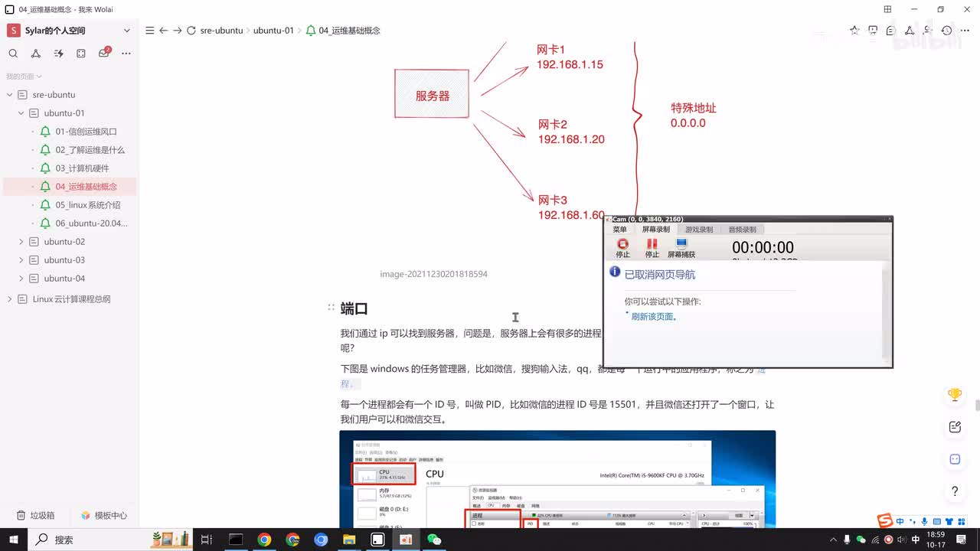Open the collaborators user icon

click(928, 31)
